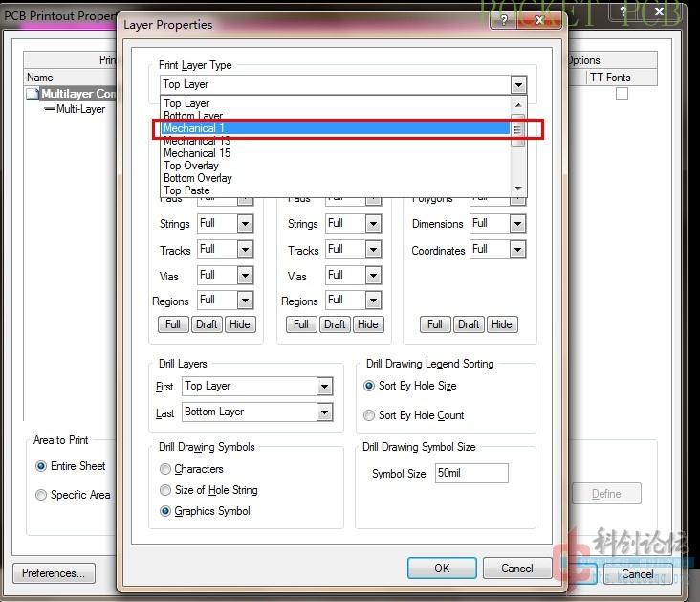The height and width of the screenshot is (602, 700).
Task: Click the layer list scrollbar down arrow
Action: point(518,188)
